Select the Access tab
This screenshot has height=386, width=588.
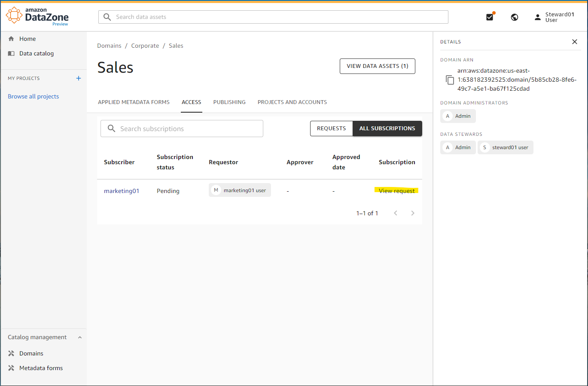pos(192,102)
